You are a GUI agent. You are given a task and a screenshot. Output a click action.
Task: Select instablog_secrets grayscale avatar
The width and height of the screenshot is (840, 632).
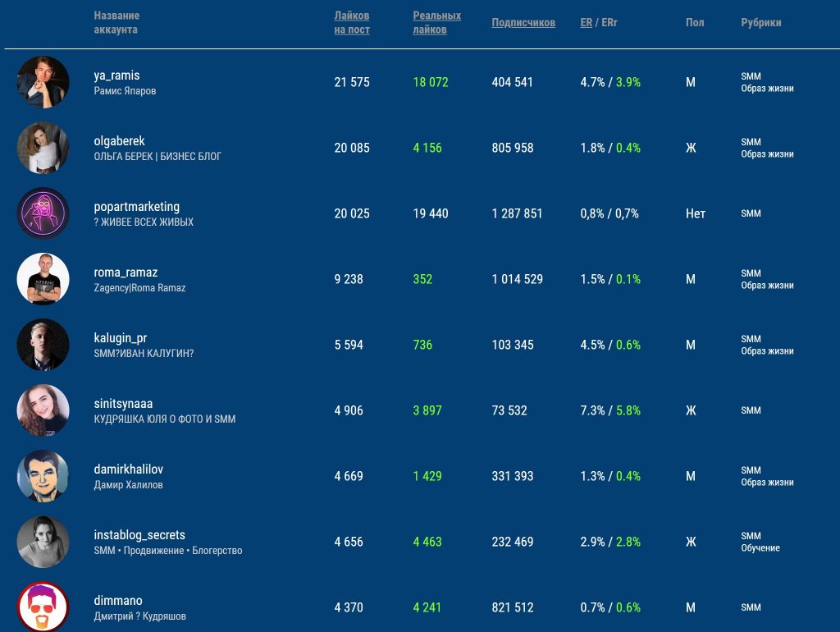[43, 542]
